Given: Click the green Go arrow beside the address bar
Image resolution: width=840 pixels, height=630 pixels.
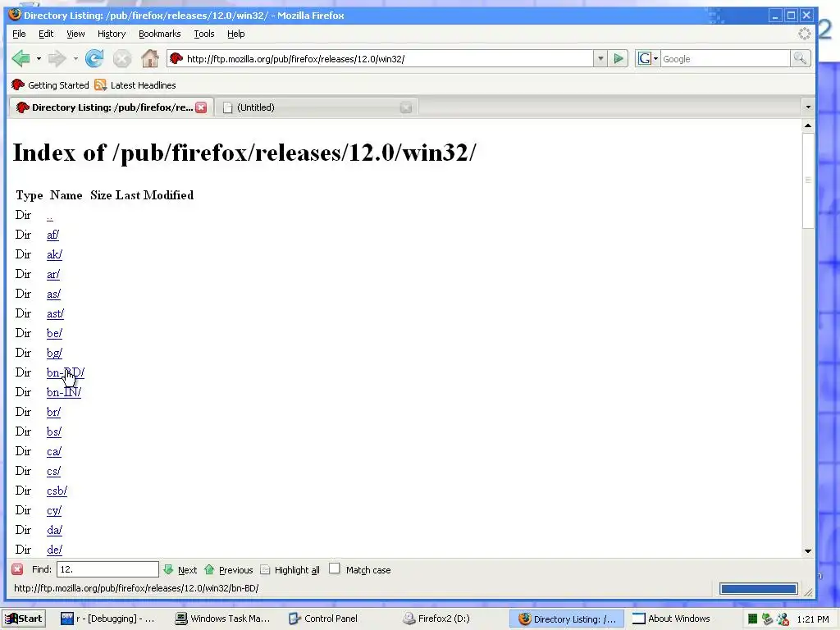Looking at the screenshot, I should pyautogui.click(x=619, y=58).
